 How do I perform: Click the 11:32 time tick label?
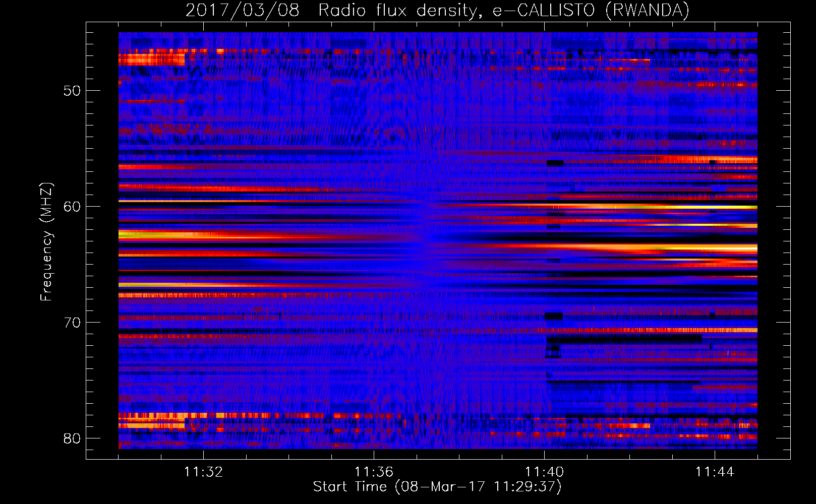(203, 472)
